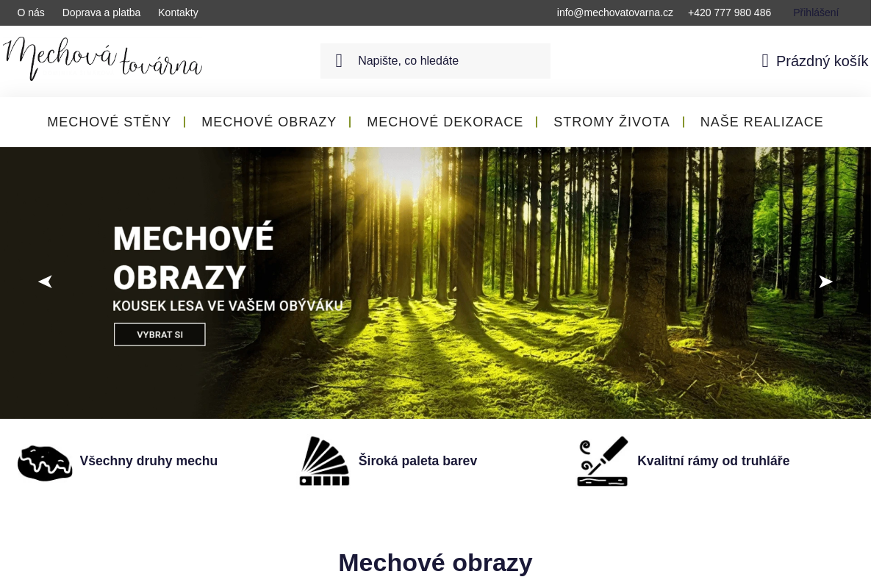Open the STROMY ŽIVOTA menu item
The width and height of the screenshot is (882, 588).
tap(612, 122)
